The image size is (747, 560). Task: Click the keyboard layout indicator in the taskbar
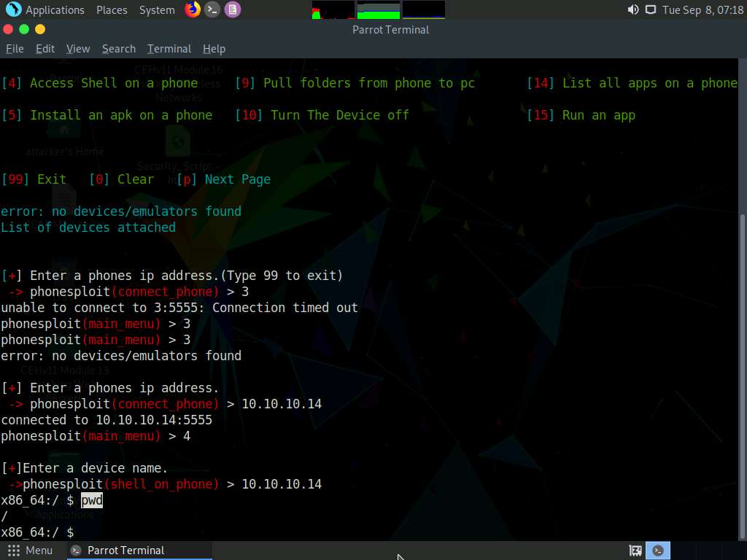click(635, 551)
